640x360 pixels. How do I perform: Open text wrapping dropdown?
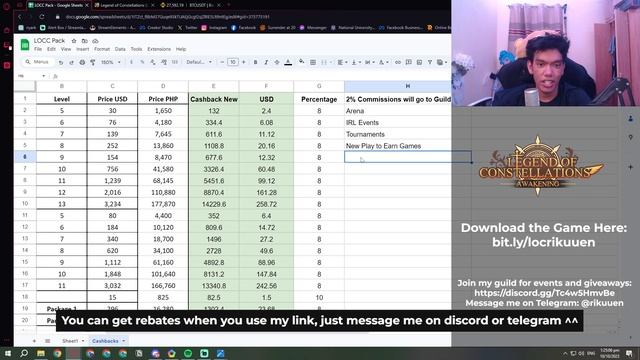point(369,62)
